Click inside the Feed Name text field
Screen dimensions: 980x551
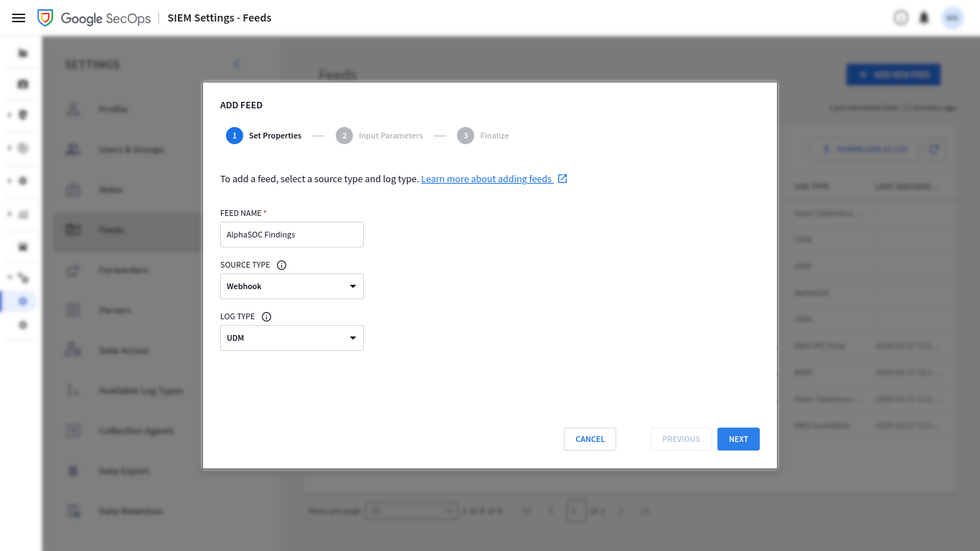[x=291, y=235]
